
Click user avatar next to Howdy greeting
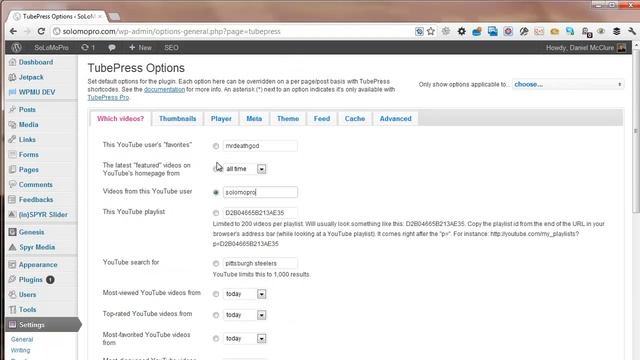coord(621,48)
